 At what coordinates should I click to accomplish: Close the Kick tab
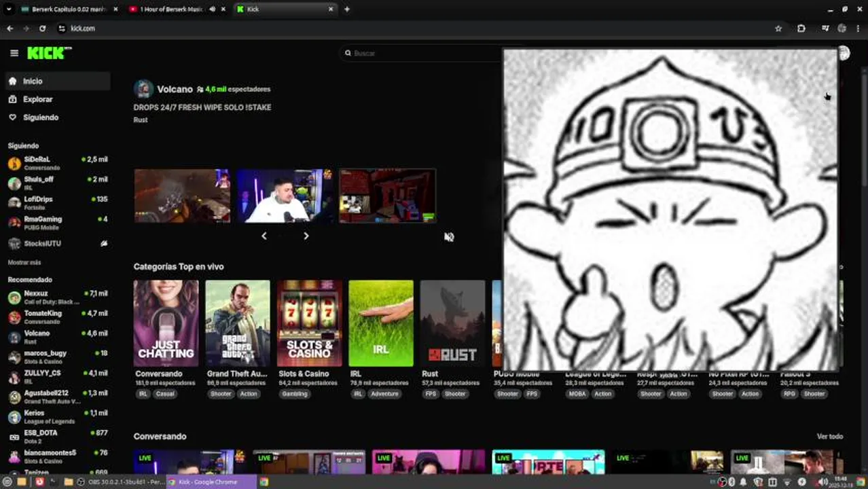click(331, 10)
